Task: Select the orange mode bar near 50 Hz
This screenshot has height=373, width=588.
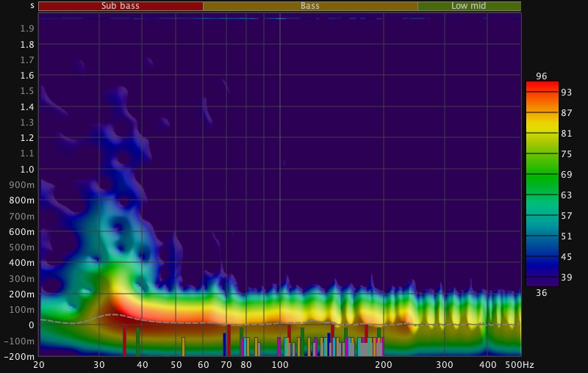Action: coord(183,347)
